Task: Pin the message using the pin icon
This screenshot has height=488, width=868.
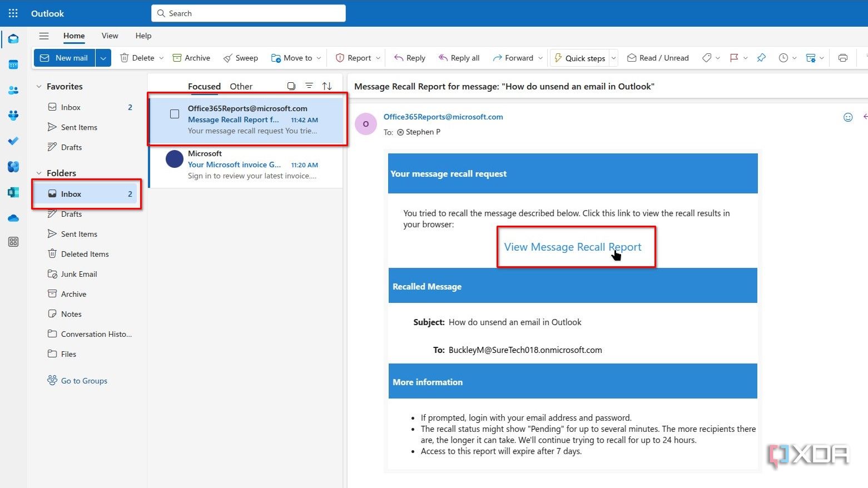Action: pyautogui.click(x=761, y=57)
